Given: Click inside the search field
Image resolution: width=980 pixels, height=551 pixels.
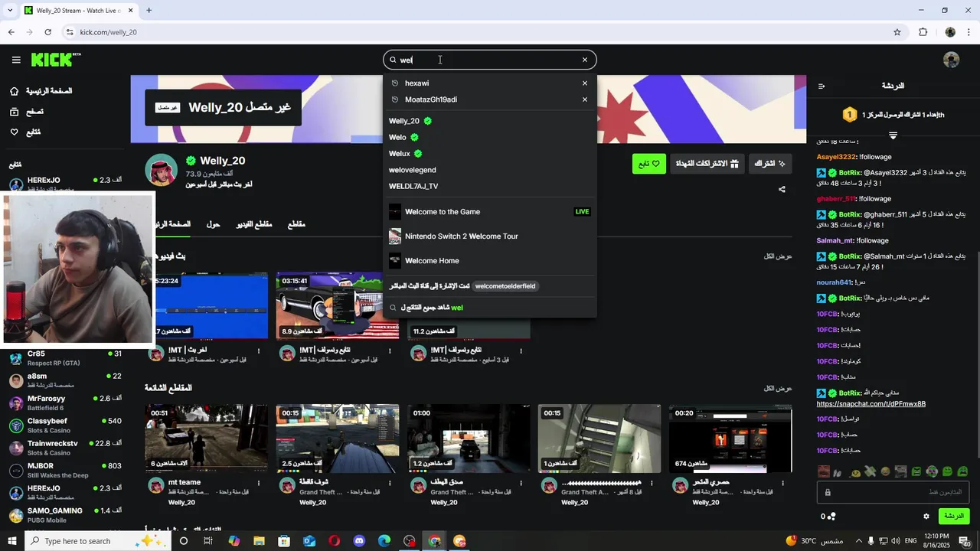Looking at the screenshot, I should pos(490,60).
